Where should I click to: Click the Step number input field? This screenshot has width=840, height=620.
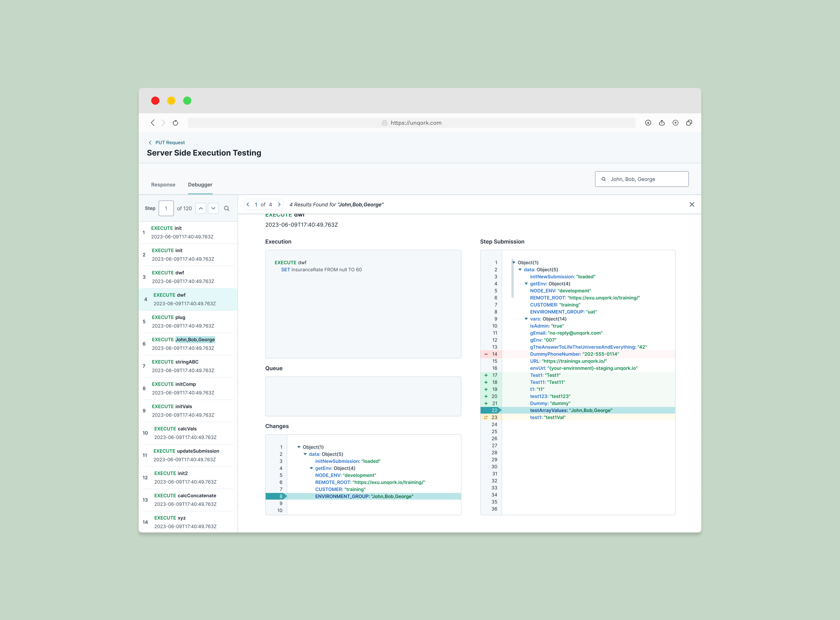pos(166,208)
